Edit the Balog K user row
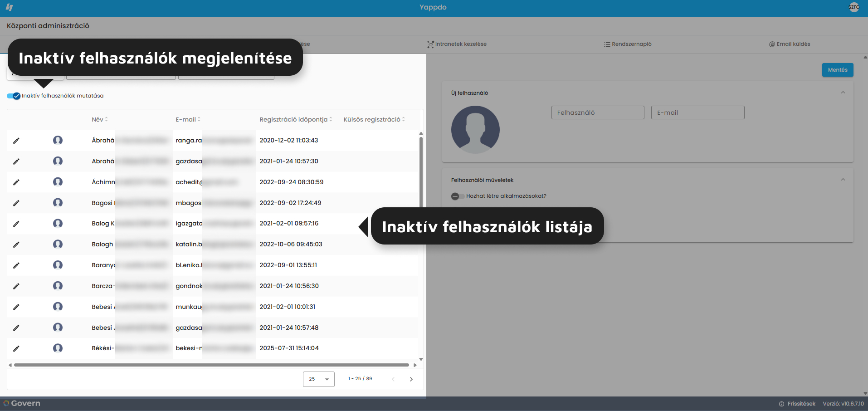 tap(16, 224)
